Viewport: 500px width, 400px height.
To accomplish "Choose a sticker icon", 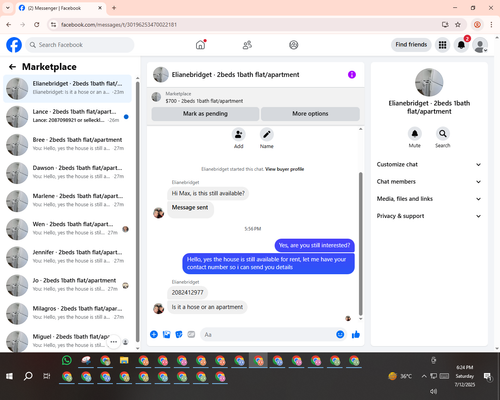I will [x=179, y=334].
